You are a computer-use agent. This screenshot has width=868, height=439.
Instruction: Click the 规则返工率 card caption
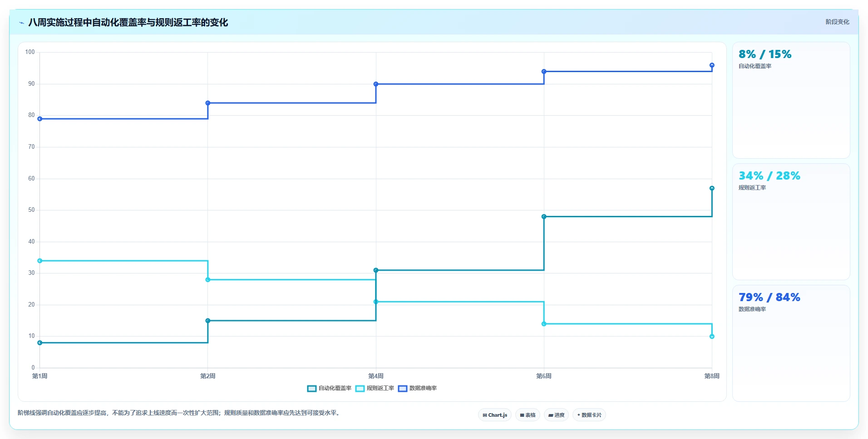pos(752,188)
